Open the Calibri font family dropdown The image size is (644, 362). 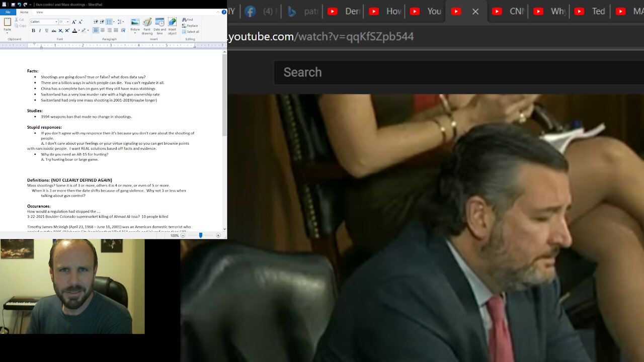56,22
